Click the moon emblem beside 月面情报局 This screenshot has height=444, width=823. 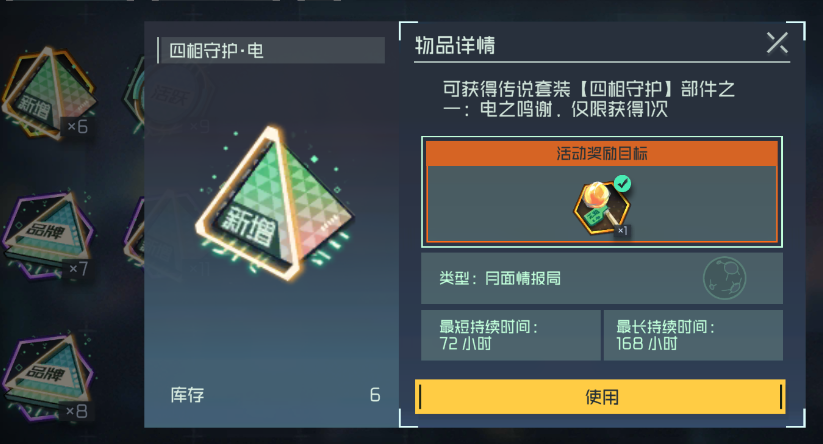coord(724,278)
